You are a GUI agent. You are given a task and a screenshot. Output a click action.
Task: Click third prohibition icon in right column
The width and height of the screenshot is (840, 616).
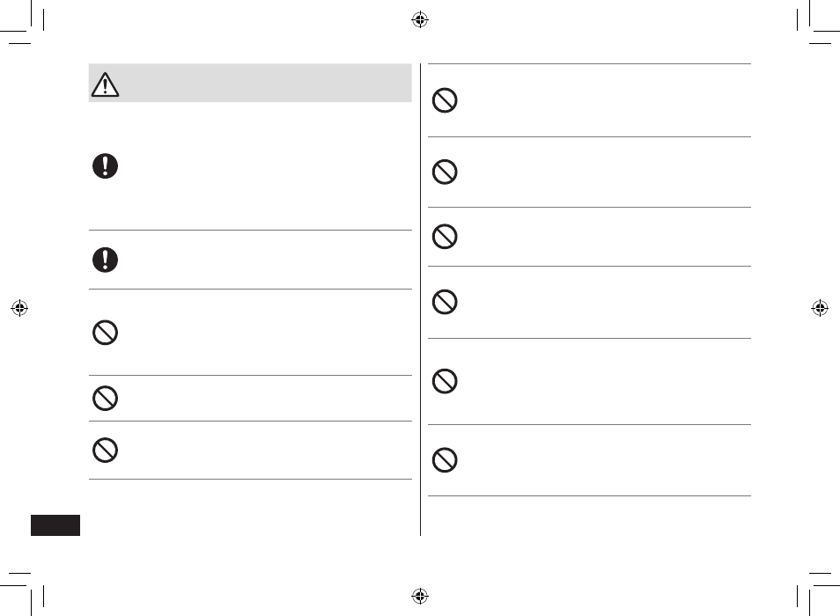click(445, 237)
